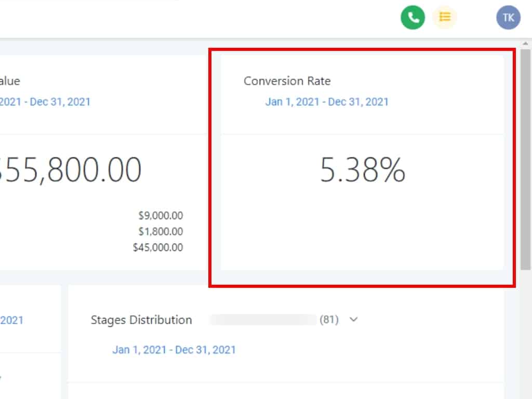This screenshot has height=399, width=532.
Task: Select the $1,800.00 amount
Action: [x=161, y=232]
